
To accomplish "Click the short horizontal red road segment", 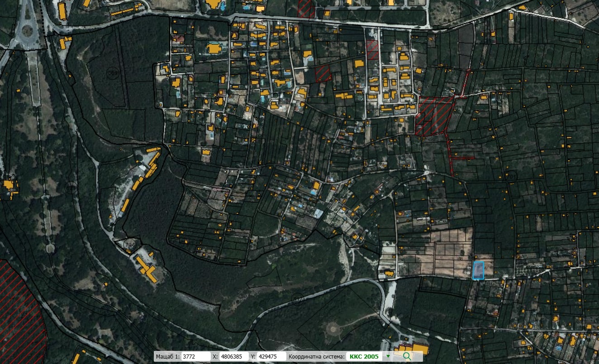I will [x=462, y=158].
